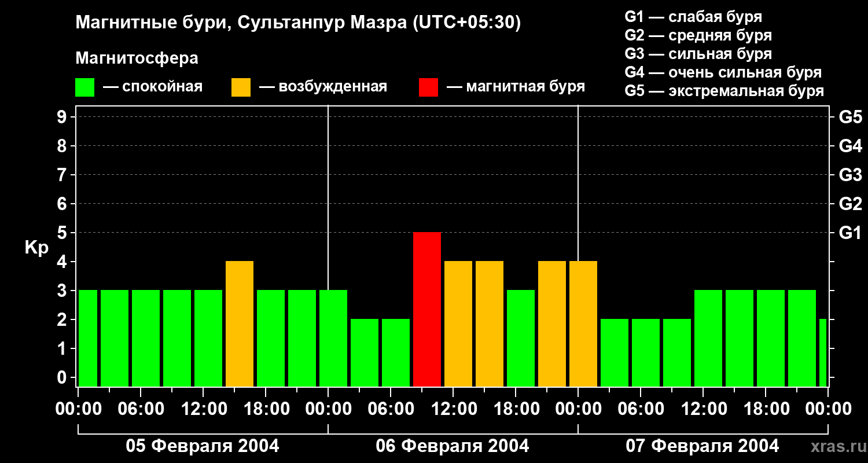Click the '— магнитная буря' legend label

coord(516,87)
